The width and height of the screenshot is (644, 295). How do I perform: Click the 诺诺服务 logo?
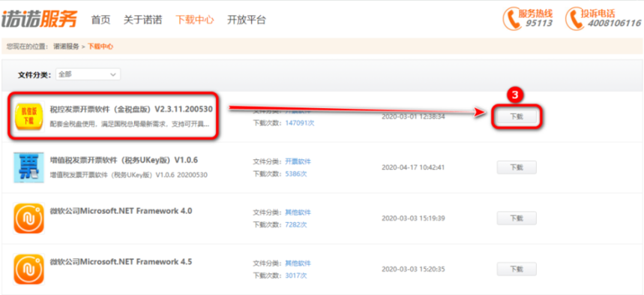click(x=39, y=19)
